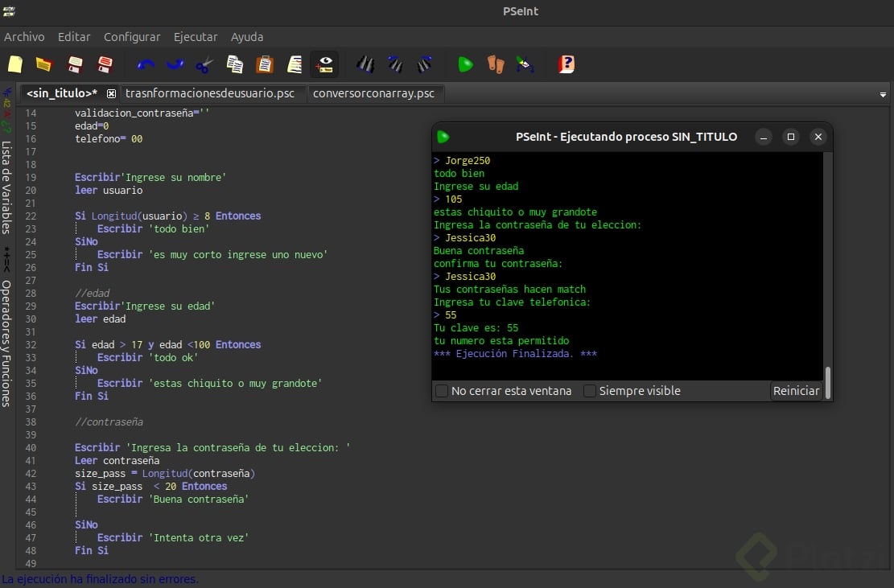Enable 'No cerrar esta ventana' checkbox
This screenshot has width=894, height=588.
(x=442, y=391)
